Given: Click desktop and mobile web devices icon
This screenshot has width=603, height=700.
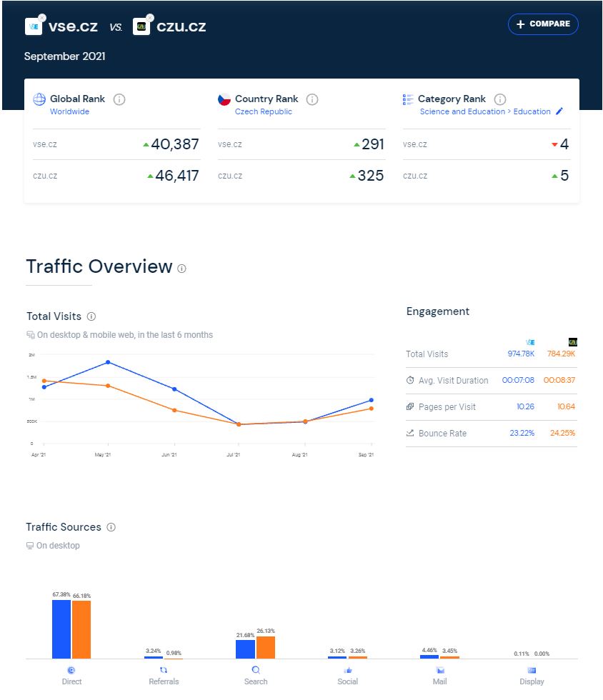Looking at the screenshot, I should pos(31,335).
